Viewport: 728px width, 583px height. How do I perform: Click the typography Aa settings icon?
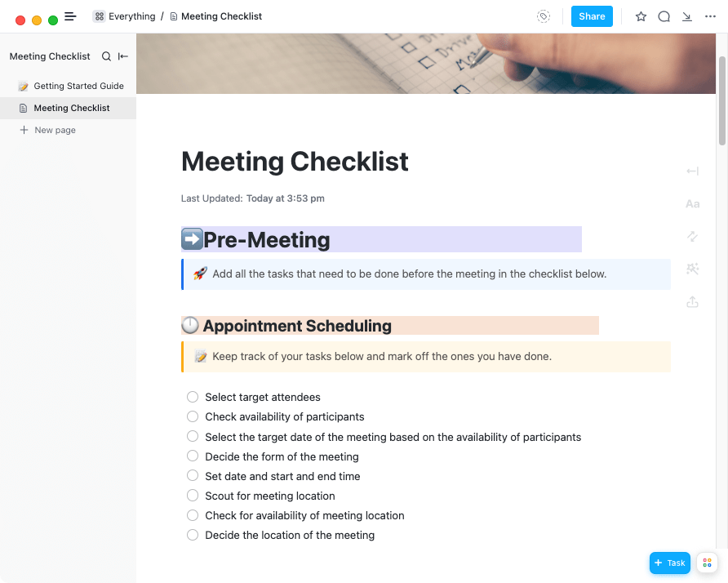(x=692, y=204)
